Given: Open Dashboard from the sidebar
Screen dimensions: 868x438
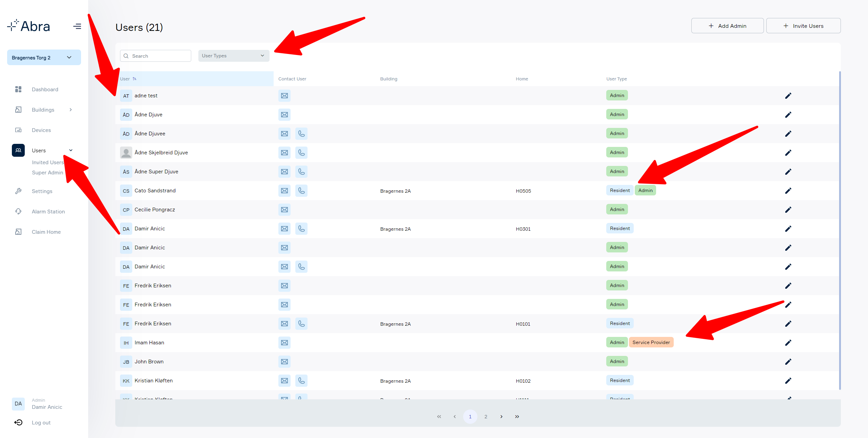Looking at the screenshot, I should pyautogui.click(x=45, y=90).
